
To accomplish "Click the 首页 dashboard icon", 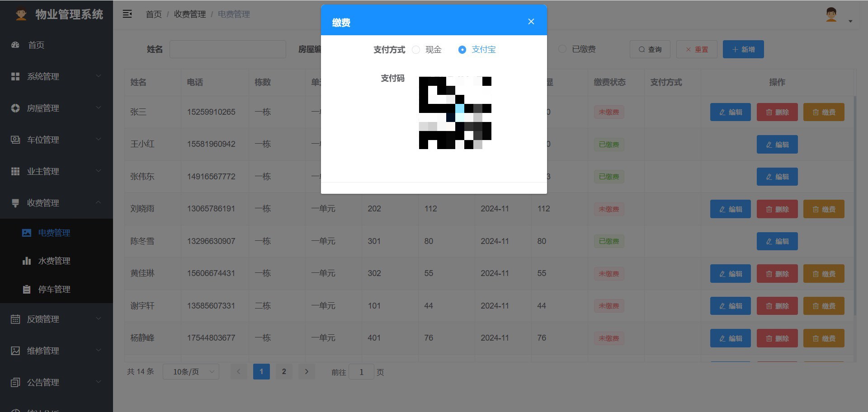I will pyautogui.click(x=15, y=45).
